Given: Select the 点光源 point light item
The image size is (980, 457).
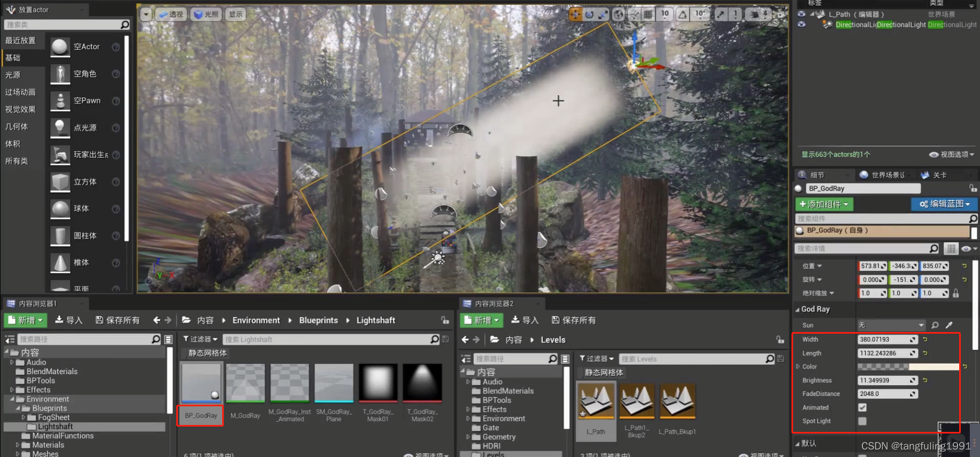Looking at the screenshot, I should click(x=85, y=128).
